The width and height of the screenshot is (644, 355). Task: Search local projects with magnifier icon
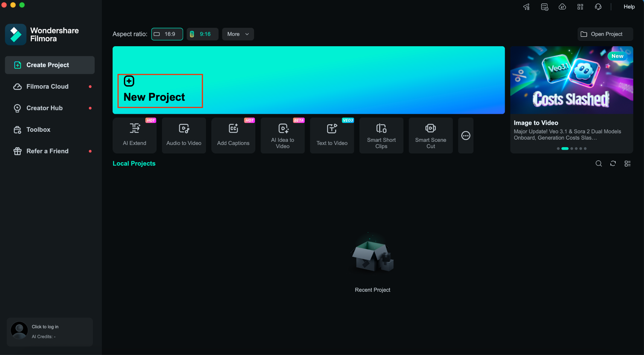tap(599, 164)
